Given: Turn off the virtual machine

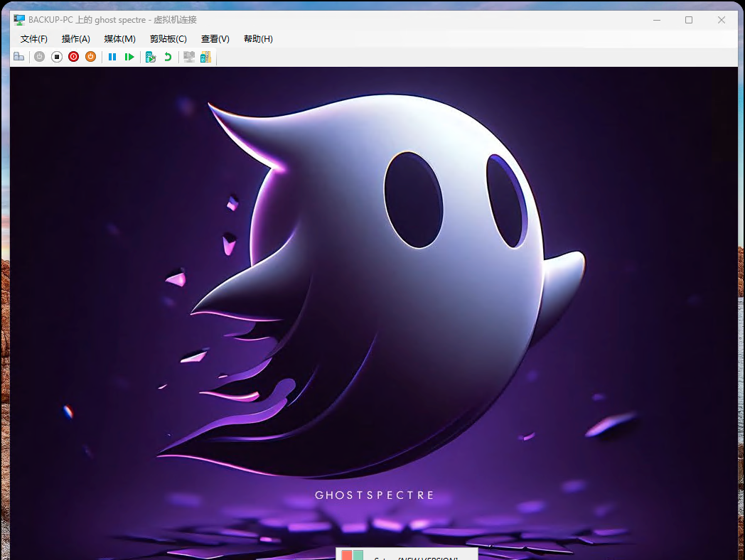Looking at the screenshot, I should (56, 57).
